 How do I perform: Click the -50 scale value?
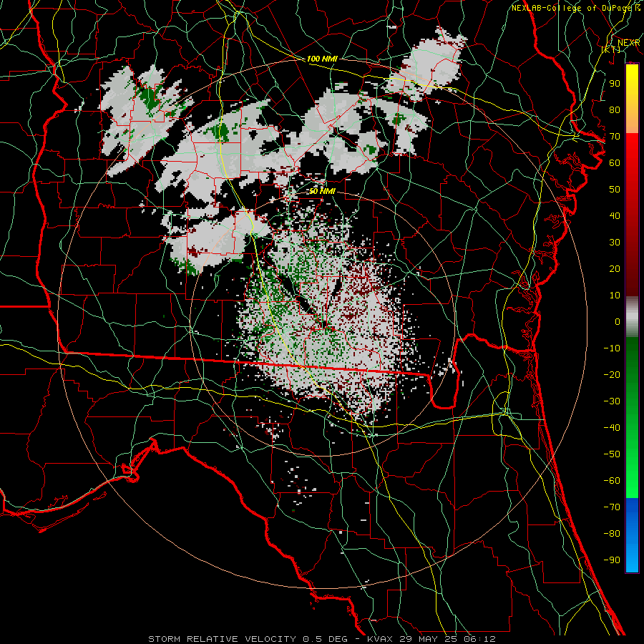(x=612, y=454)
